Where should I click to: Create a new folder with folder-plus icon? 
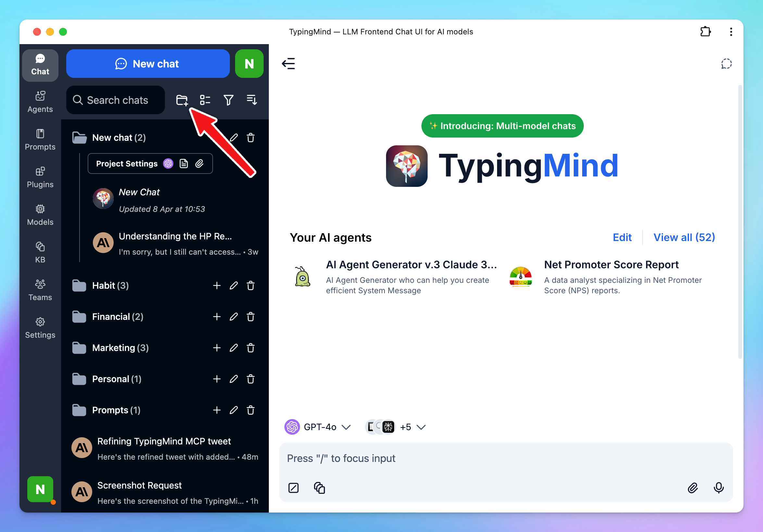pyautogui.click(x=182, y=100)
